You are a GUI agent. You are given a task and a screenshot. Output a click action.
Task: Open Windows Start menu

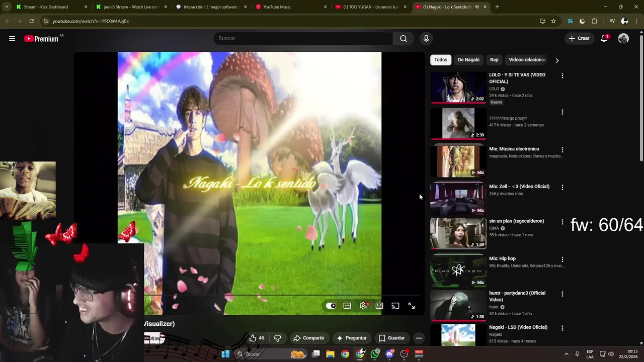click(225, 354)
